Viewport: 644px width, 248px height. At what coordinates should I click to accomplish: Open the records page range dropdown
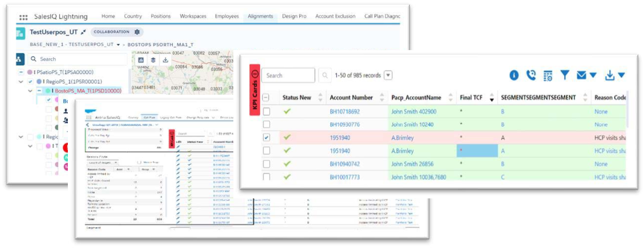388,75
